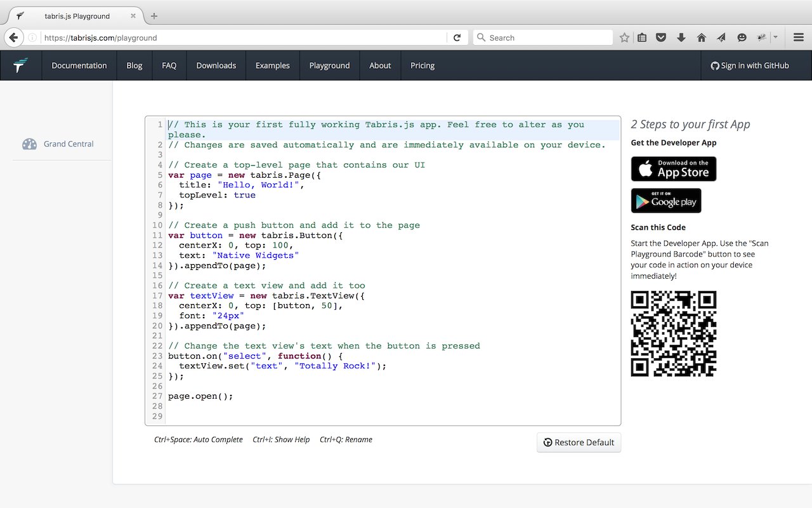This screenshot has width=812, height=508.
Task: Sign in with GitHub
Action: pos(750,65)
